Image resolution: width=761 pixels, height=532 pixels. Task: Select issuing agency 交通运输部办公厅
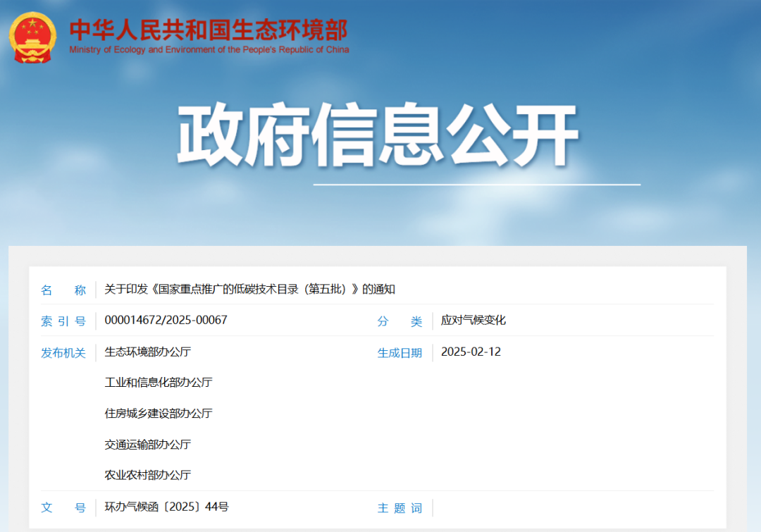(148, 445)
